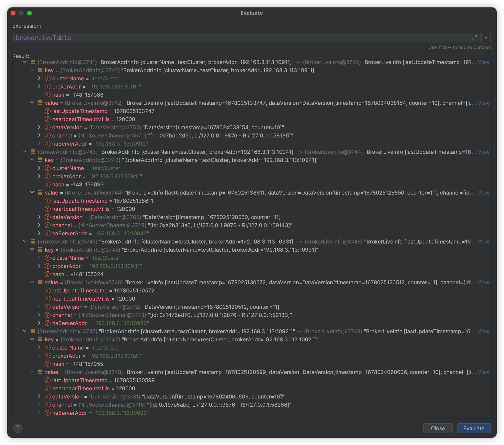Click the map entry icon for BrokerAddrInfo@3745
504x445 pixels.
click(x=33, y=241)
